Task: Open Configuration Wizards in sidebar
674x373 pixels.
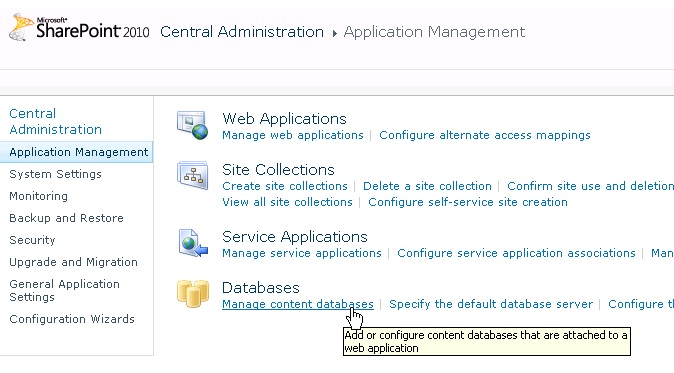Action: (72, 319)
